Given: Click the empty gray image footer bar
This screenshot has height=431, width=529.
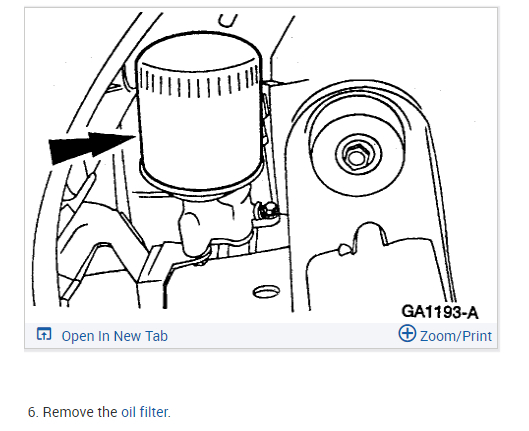Looking at the screenshot, I should click(283, 336).
